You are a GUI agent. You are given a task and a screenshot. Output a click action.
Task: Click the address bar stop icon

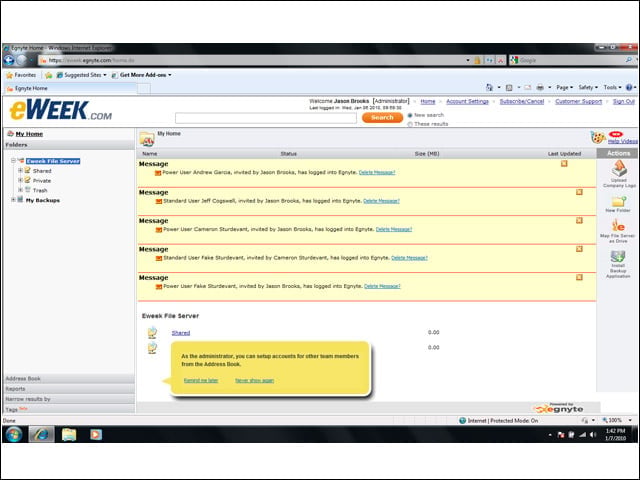click(500, 60)
